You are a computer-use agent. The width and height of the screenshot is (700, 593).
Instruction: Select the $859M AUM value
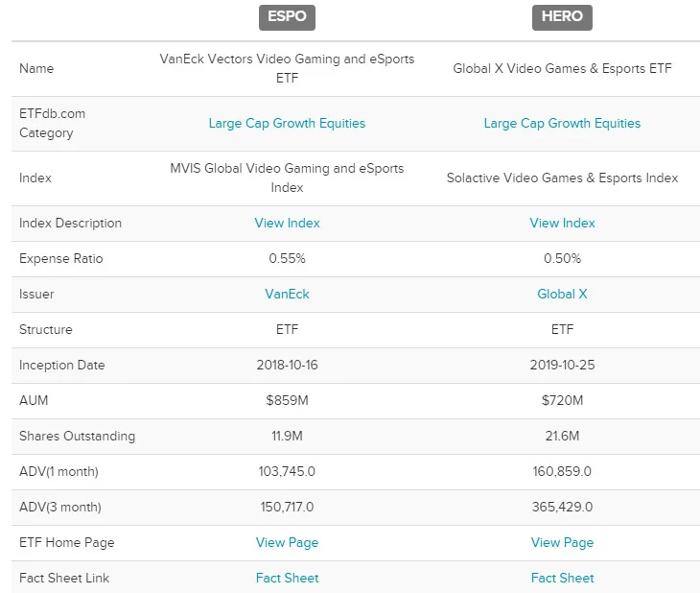pyautogui.click(x=287, y=400)
